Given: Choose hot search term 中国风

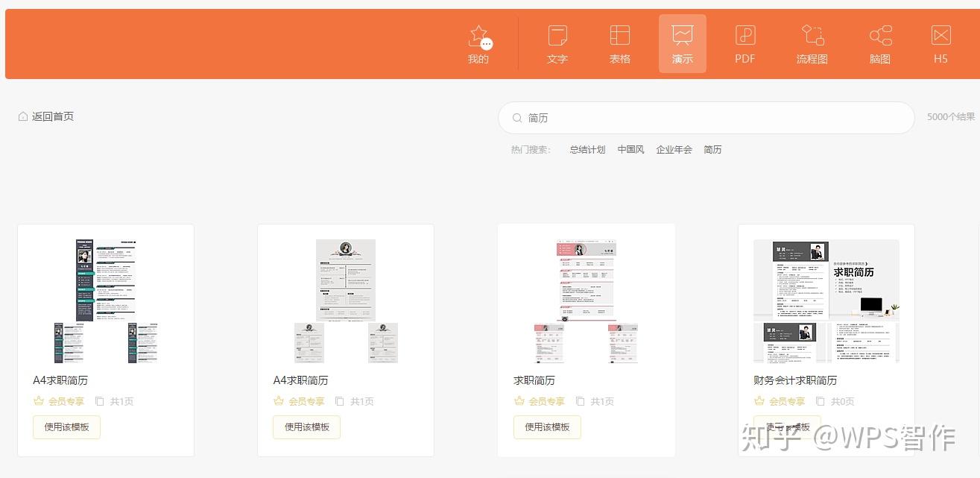Looking at the screenshot, I should tap(630, 150).
